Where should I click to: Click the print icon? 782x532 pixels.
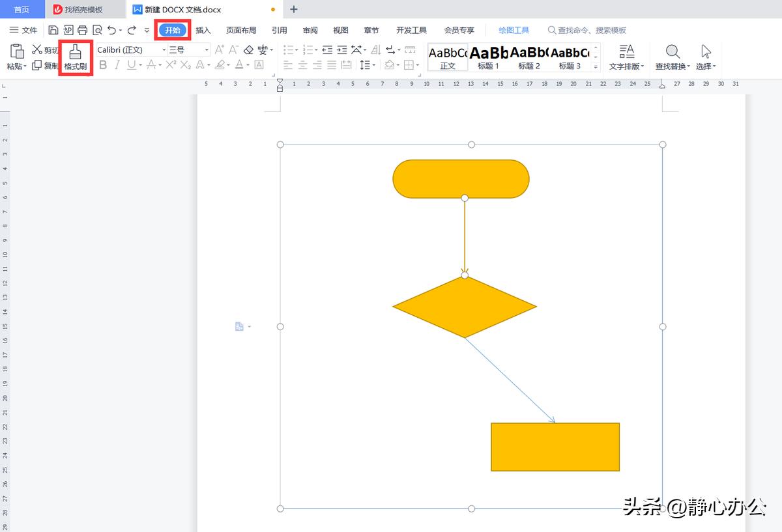pyautogui.click(x=83, y=29)
